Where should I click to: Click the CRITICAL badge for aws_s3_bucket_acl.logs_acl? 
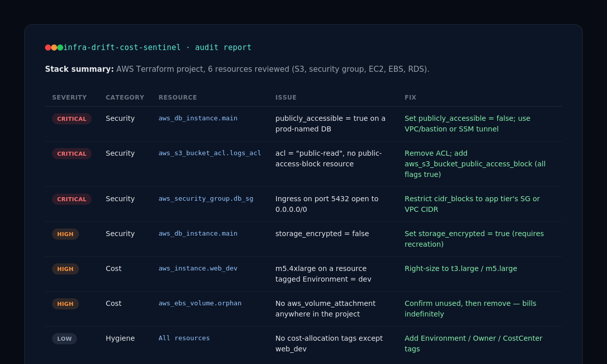72,154
